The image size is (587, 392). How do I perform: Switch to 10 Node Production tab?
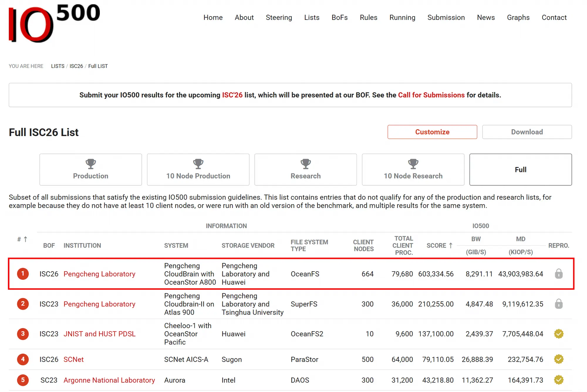pyautogui.click(x=198, y=169)
